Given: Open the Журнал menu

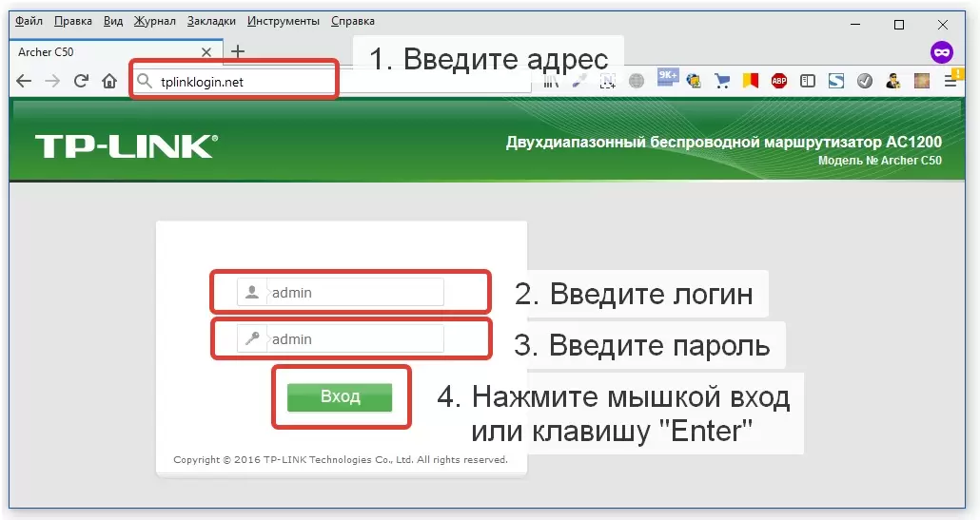Looking at the screenshot, I should tap(154, 21).
